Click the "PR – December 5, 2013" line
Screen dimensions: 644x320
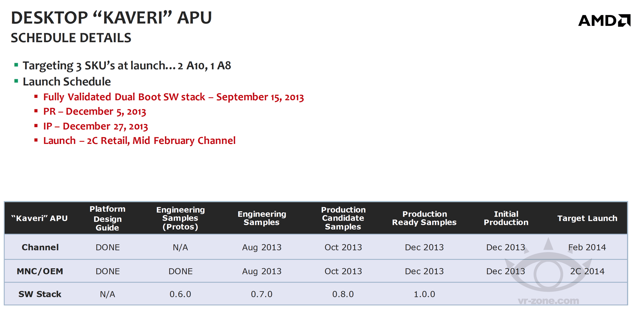tap(95, 112)
